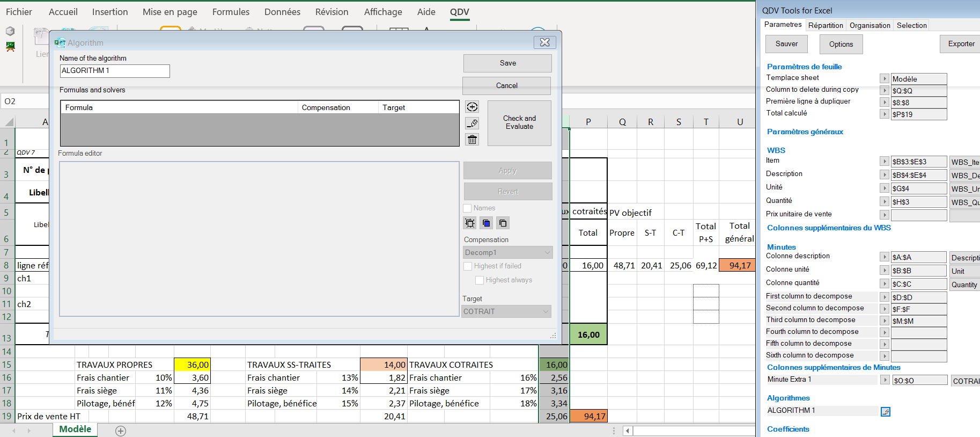This screenshot has height=437, width=980.
Task: Open the Données ribbon tab
Action: [x=282, y=12]
